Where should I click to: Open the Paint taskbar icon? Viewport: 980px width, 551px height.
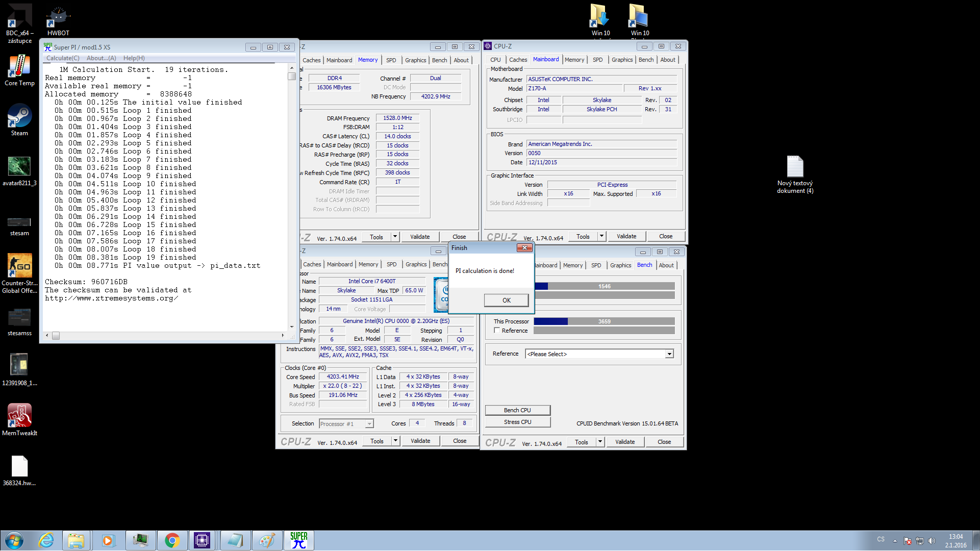click(x=266, y=540)
